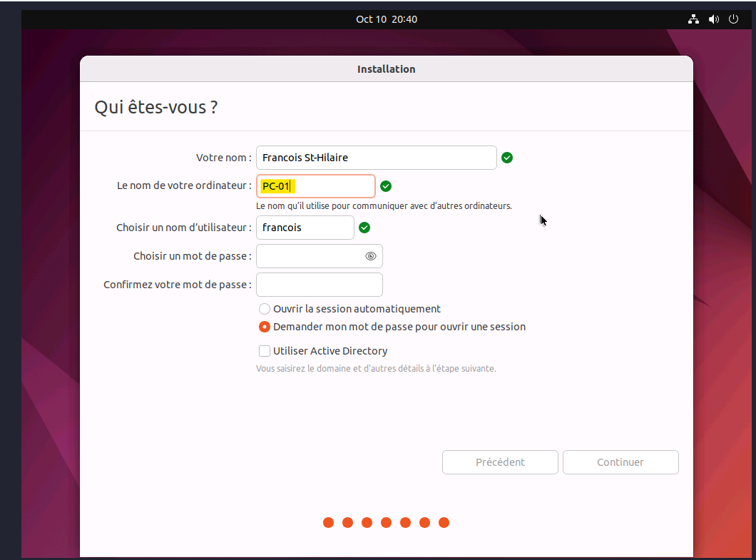This screenshot has width=756, height=560.
Task: Click the Choisir un mot de passe field
Action: coord(310,256)
